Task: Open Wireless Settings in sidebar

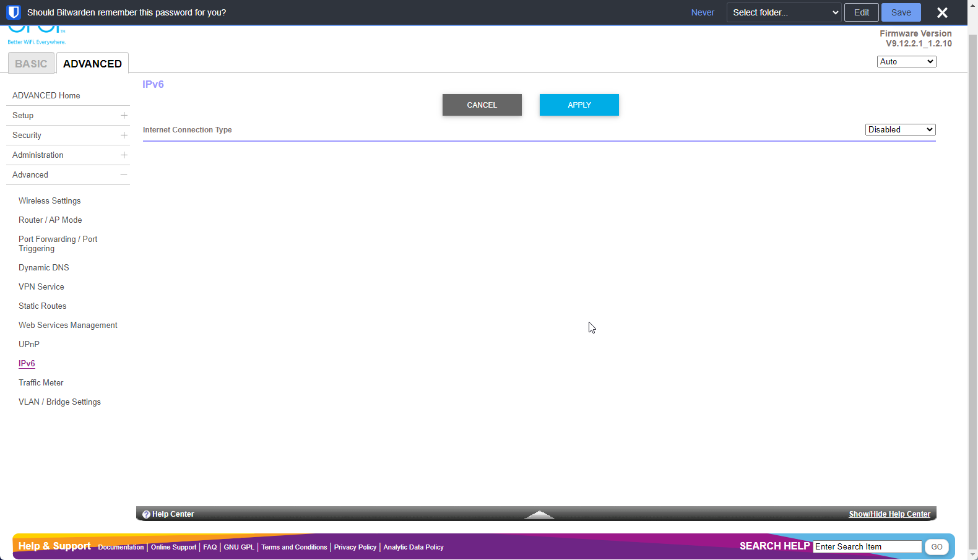Action: [50, 201]
